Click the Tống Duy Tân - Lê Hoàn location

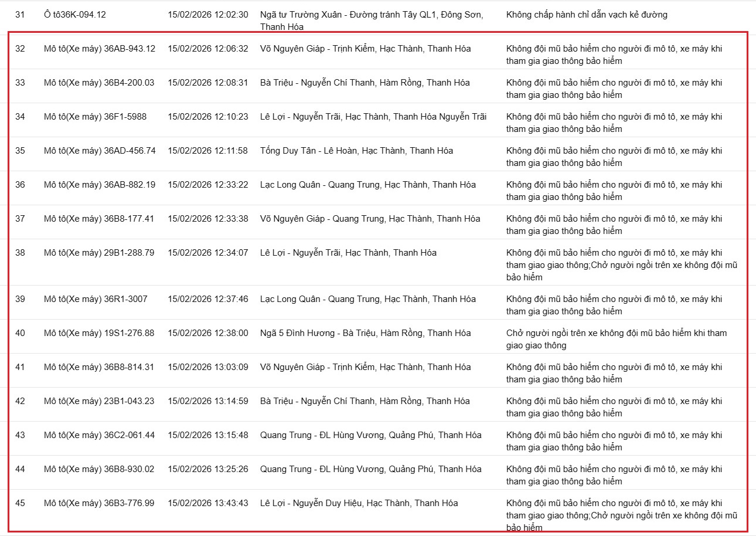[356, 151]
